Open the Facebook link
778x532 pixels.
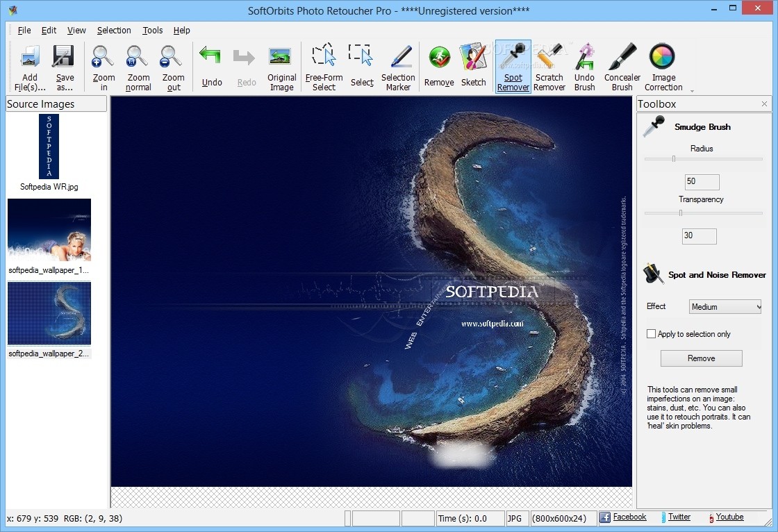pos(629,517)
